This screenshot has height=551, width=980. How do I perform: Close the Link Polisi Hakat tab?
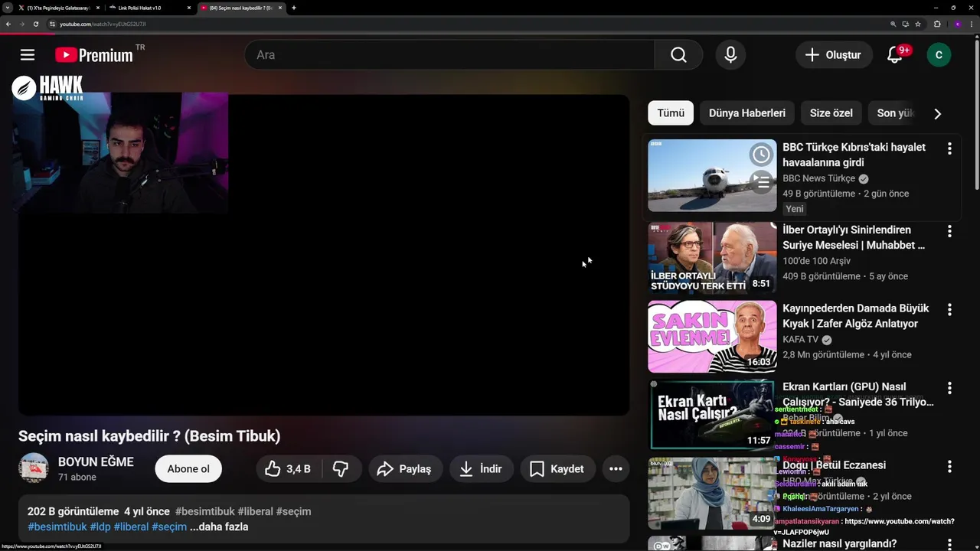pyautogui.click(x=189, y=8)
